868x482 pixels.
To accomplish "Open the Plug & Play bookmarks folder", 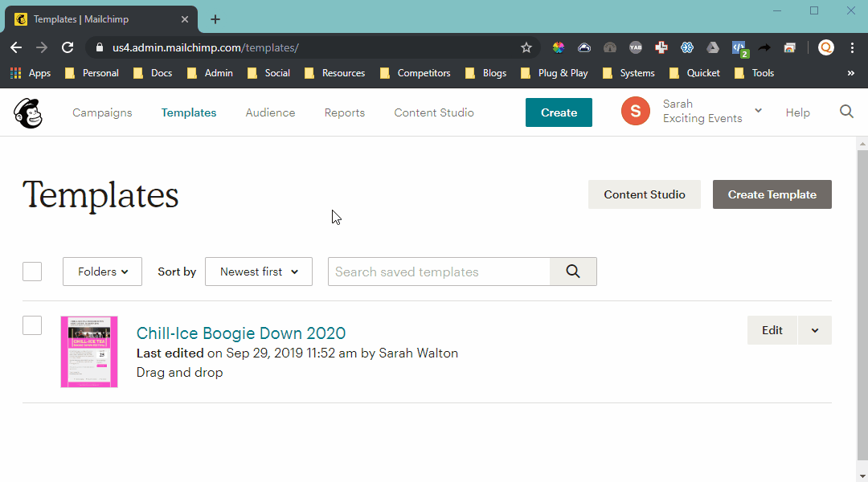I will [x=555, y=73].
